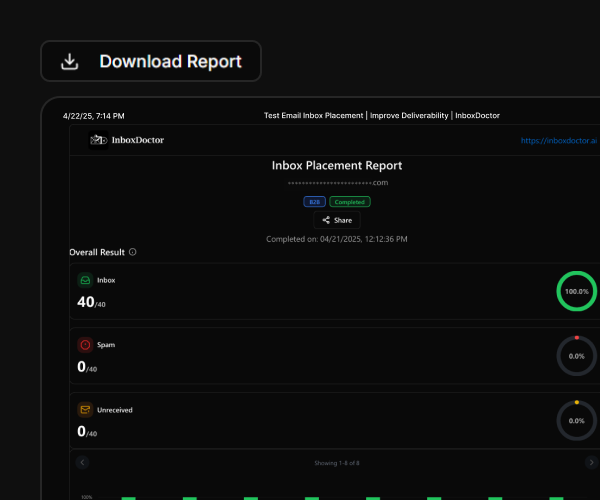Viewport: 600px width, 500px height.
Task: Go to previous chart page arrow
Action: point(82,462)
